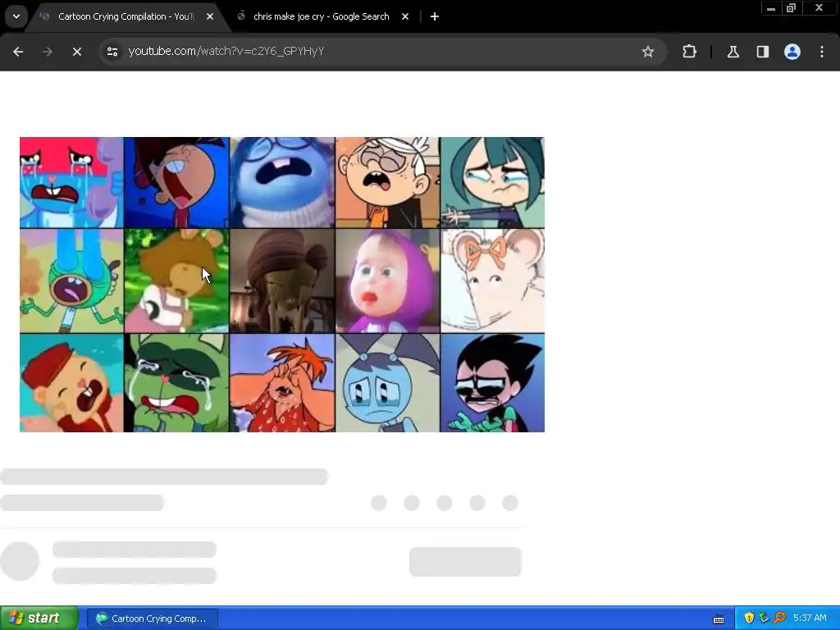840x630 pixels.
Task: Switch to Cartoon Crying Compilation YouTube tab
Action: click(128, 16)
